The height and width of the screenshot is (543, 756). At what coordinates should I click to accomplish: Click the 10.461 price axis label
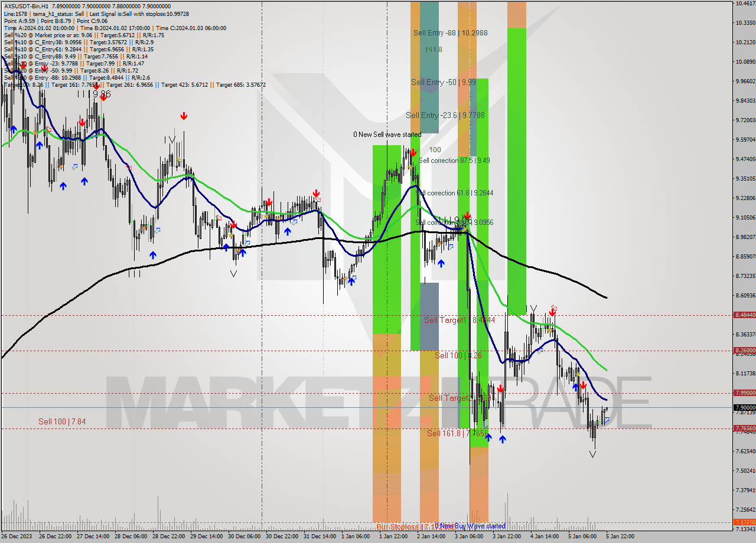745,4
